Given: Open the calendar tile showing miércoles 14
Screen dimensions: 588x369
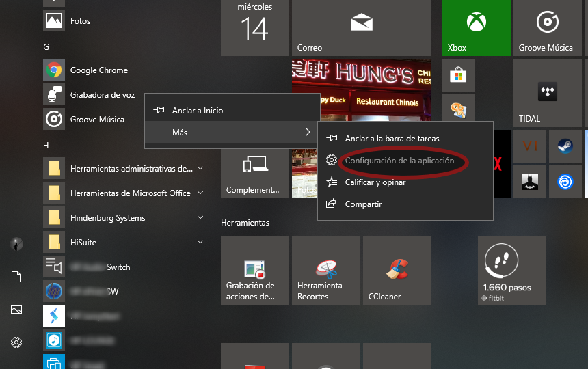Looking at the screenshot, I should pyautogui.click(x=254, y=28).
